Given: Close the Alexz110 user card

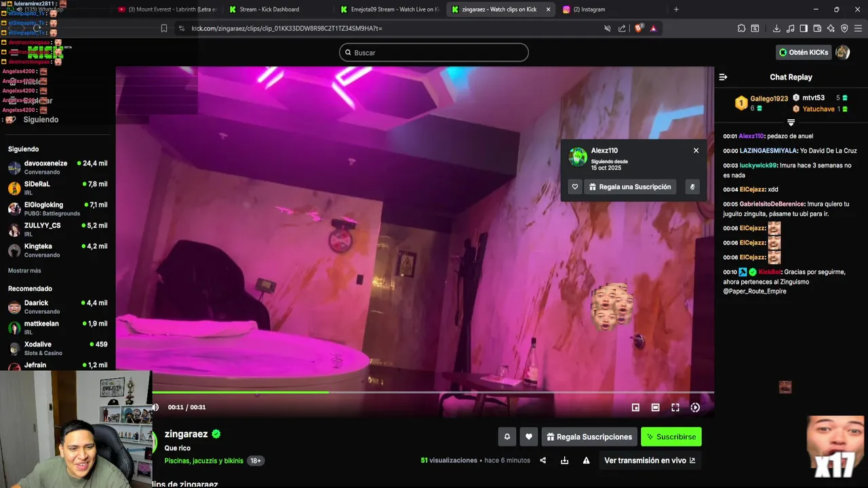Looking at the screenshot, I should coord(696,150).
